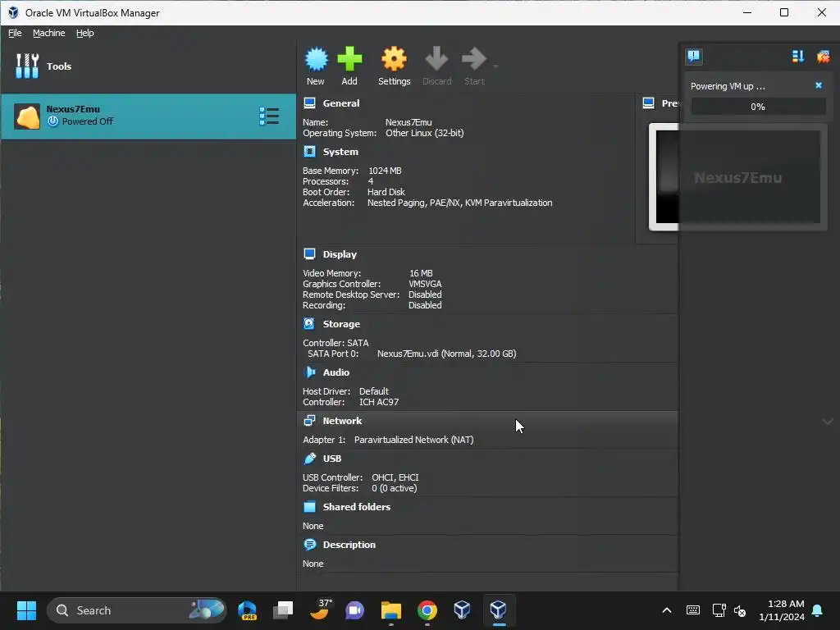Open machine Settings gear icon

pyautogui.click(x=394, y=59)
